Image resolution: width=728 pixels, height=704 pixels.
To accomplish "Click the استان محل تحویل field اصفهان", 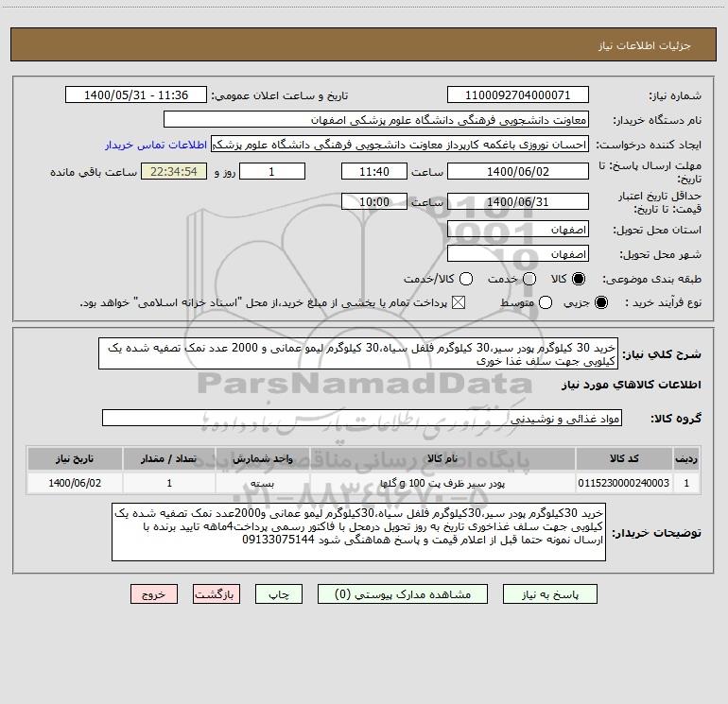I will (518, 230).
